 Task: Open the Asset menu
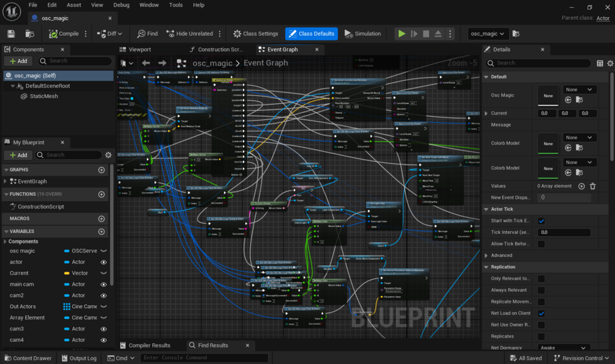click(73, 5)
